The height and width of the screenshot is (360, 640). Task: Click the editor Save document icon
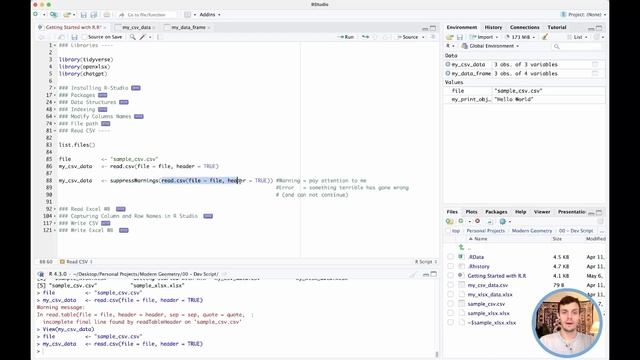point(74,37)
